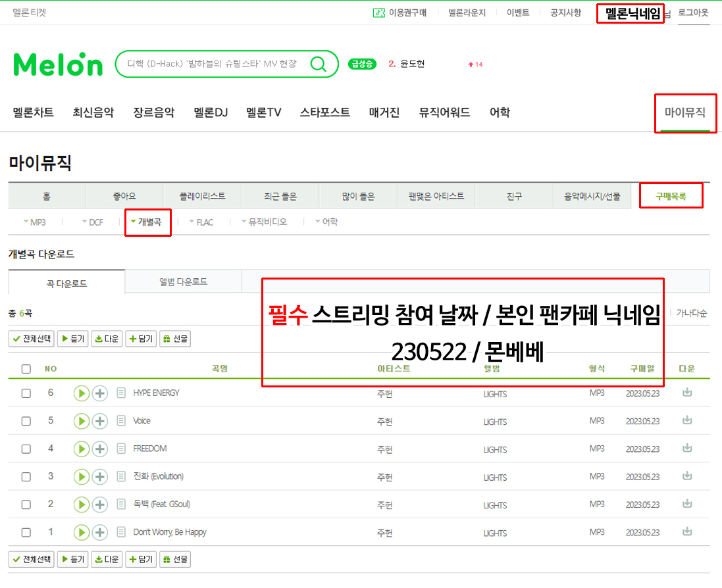Check the box for FREEDOM
Viewport: 722px width, 588px height.
[x=26, y=449]
